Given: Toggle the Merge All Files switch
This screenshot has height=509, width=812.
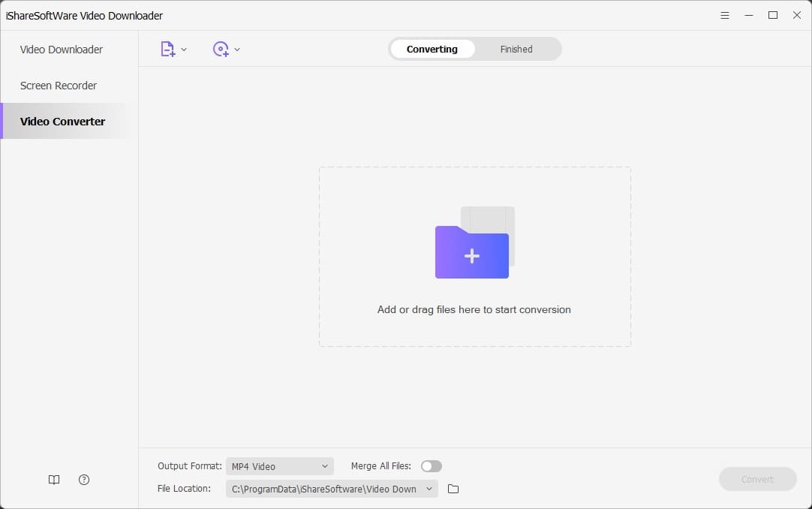Looking at the screenshot, I should 432,465.
